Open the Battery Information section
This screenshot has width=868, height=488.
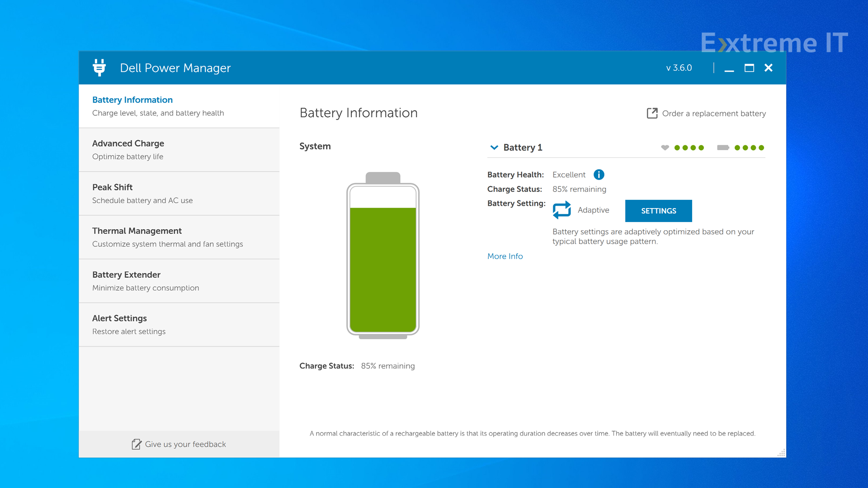179,106
